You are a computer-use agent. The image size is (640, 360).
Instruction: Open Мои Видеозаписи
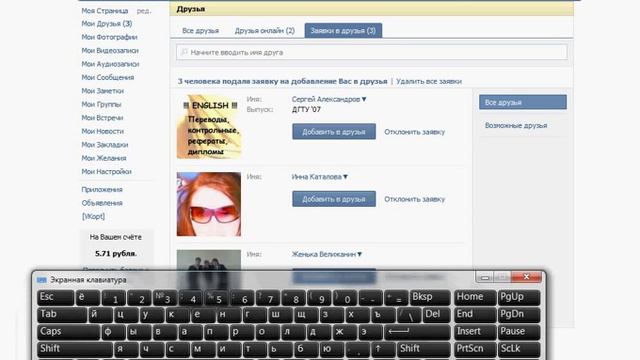pos(110,51)
